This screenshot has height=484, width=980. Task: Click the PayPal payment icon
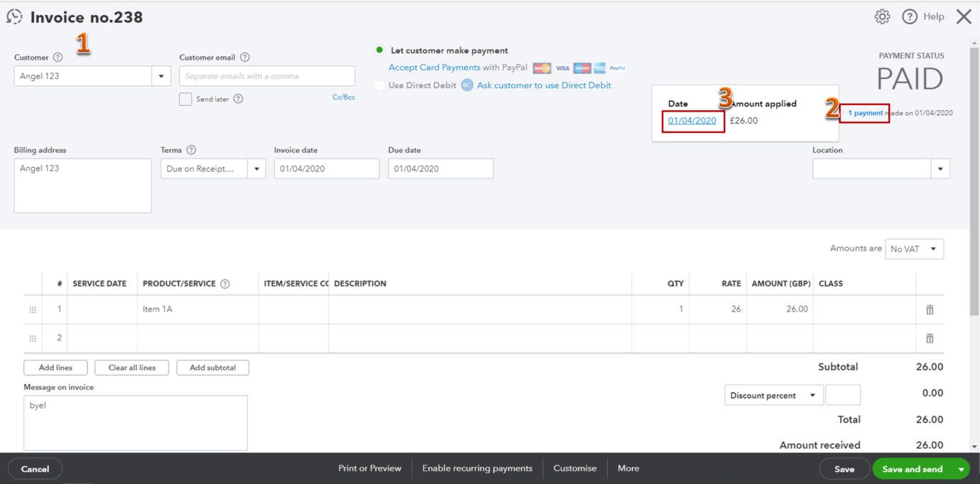(x=616, y=68)
